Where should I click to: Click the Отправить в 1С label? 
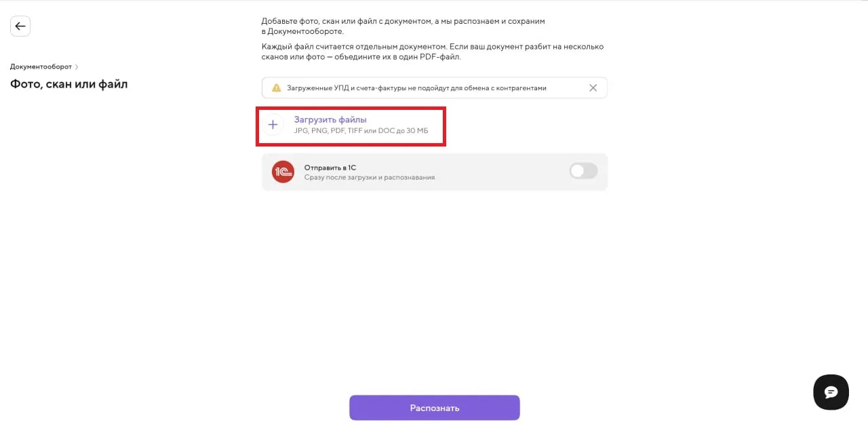tap(330, 166)
